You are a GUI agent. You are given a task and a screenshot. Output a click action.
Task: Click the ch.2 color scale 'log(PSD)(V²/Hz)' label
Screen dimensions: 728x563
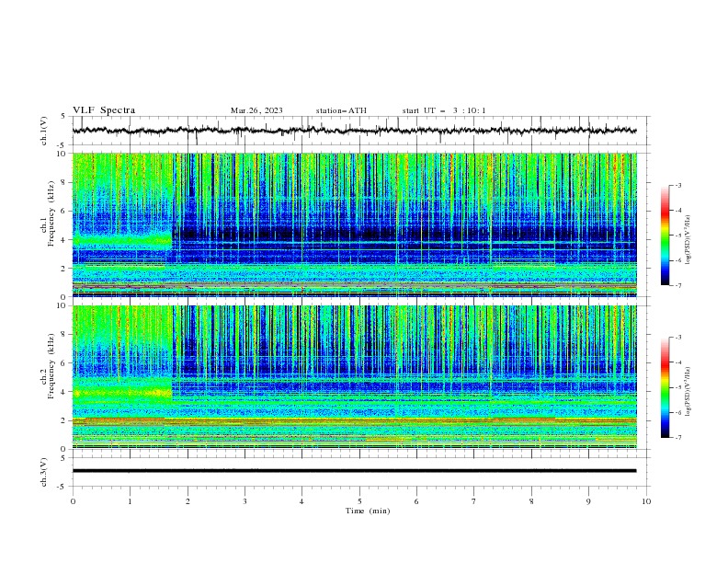pos(688,391)
